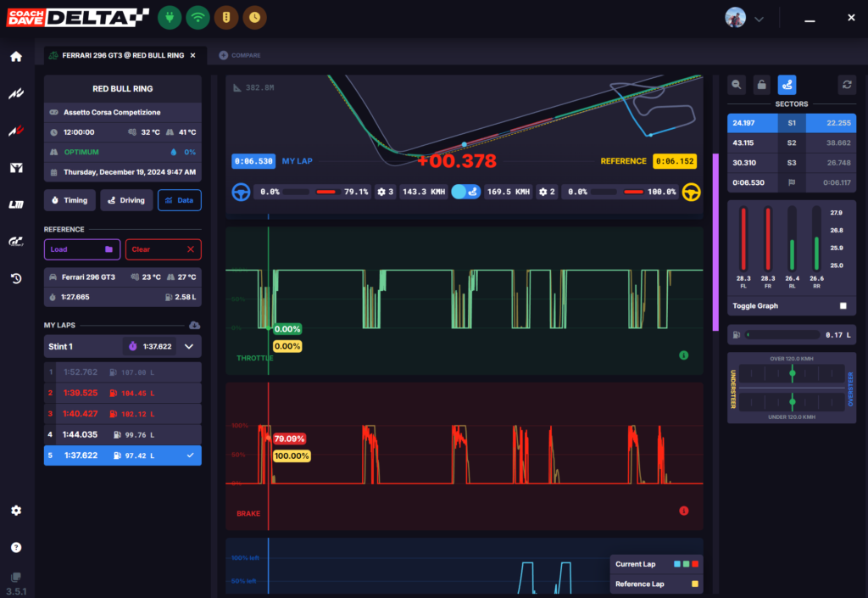Select the S1 sector row
The height and width of the screenshot is (598, 868).
792,123
